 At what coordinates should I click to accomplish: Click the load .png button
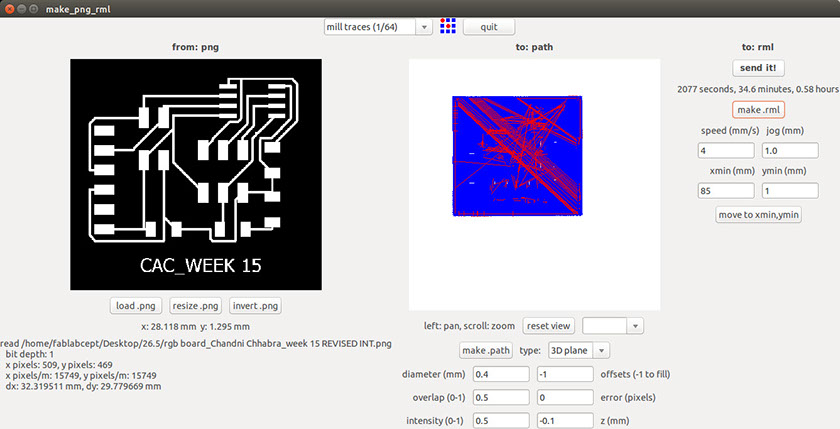click(136, 306)
